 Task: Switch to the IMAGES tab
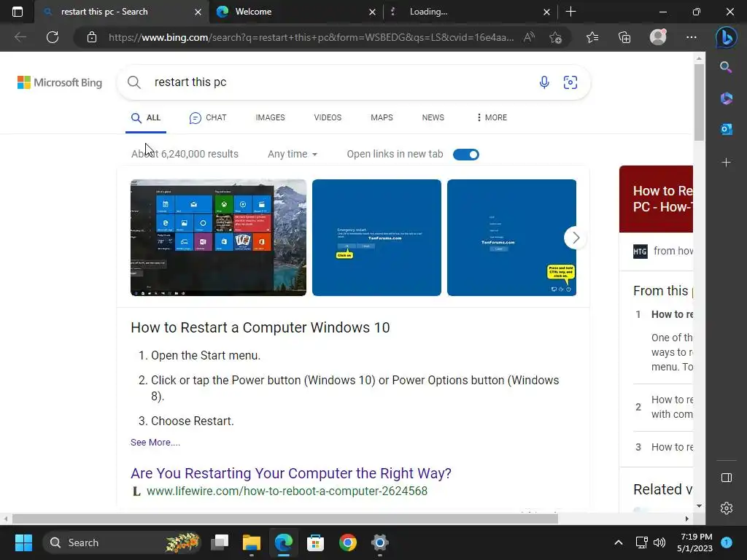270,117
